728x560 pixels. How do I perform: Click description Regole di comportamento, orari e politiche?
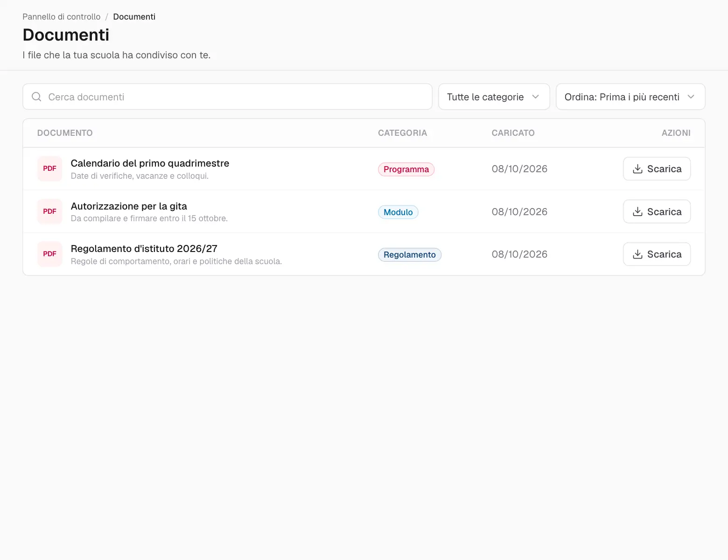tap(176, 261)
